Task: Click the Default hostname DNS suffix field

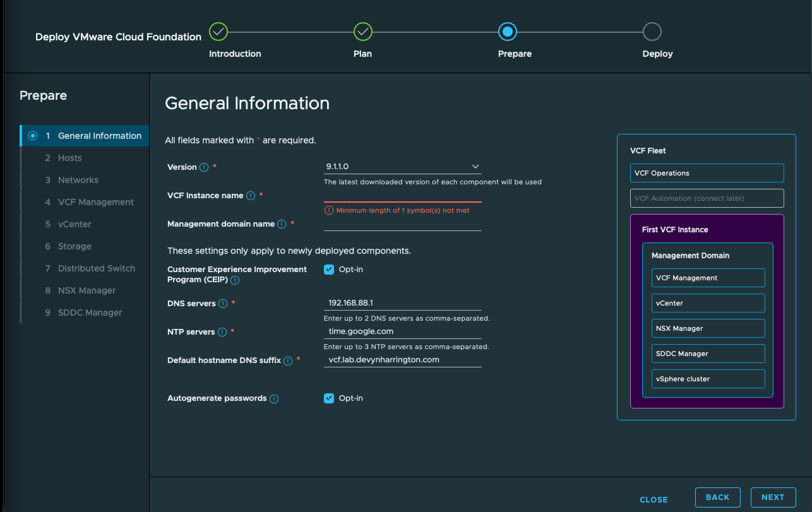Action: click(403, 360)
